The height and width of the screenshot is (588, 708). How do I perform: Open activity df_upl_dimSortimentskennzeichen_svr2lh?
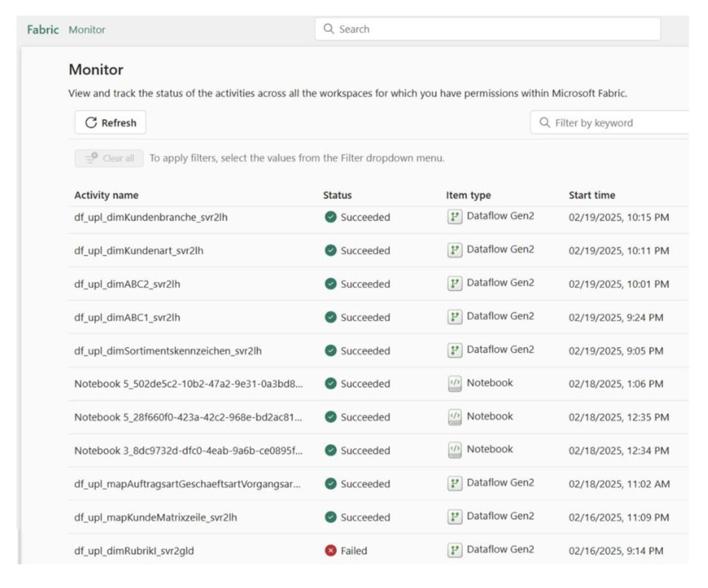coord(168,350)
